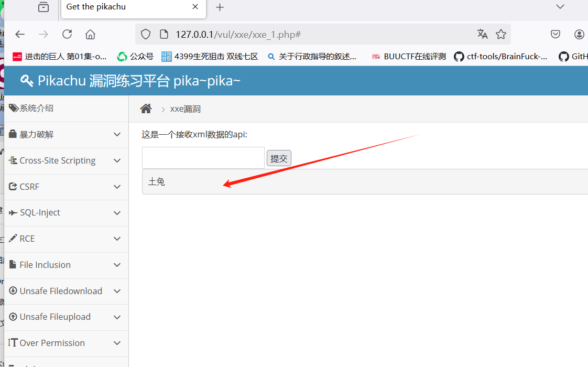Viewport: 588px width, 367px height.
Task: Open the list all tabs chevron
Action: click(x=560, y=7)
